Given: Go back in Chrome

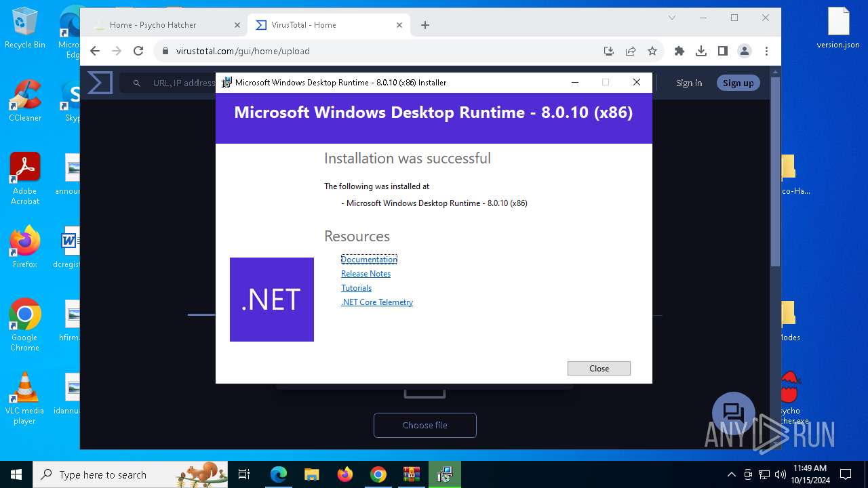Looking at the screenshot, I should tap(95, 51).
